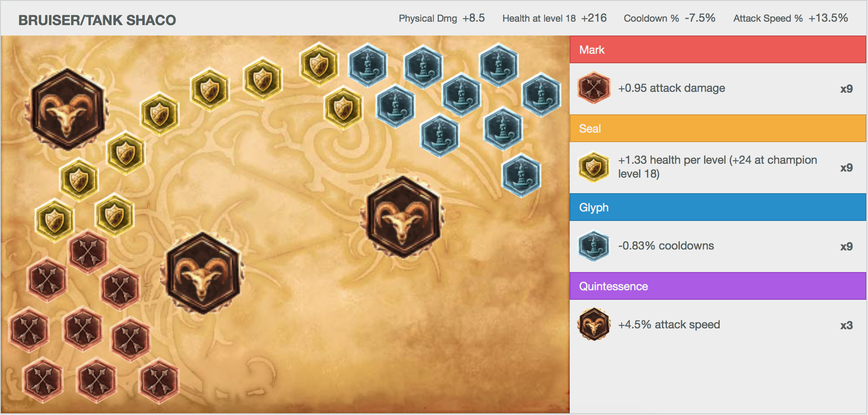
Task: Click the Physical Dmg +8.5 stat
Action: (x=442, y=18)
